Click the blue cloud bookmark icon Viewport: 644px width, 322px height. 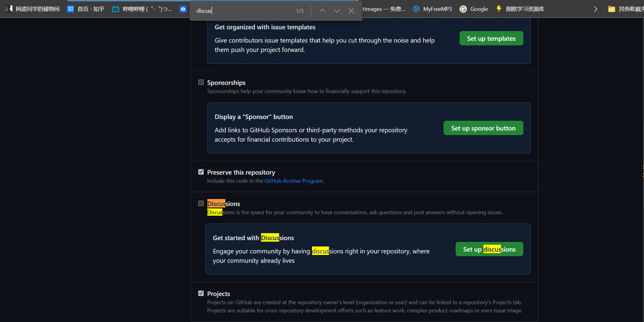point(183,9)
